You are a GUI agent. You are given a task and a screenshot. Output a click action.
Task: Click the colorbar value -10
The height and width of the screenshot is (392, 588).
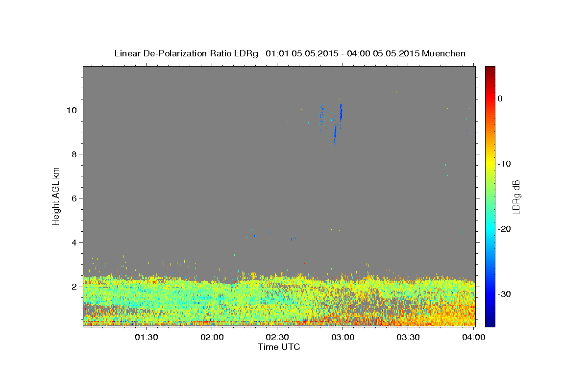[505, 164]
